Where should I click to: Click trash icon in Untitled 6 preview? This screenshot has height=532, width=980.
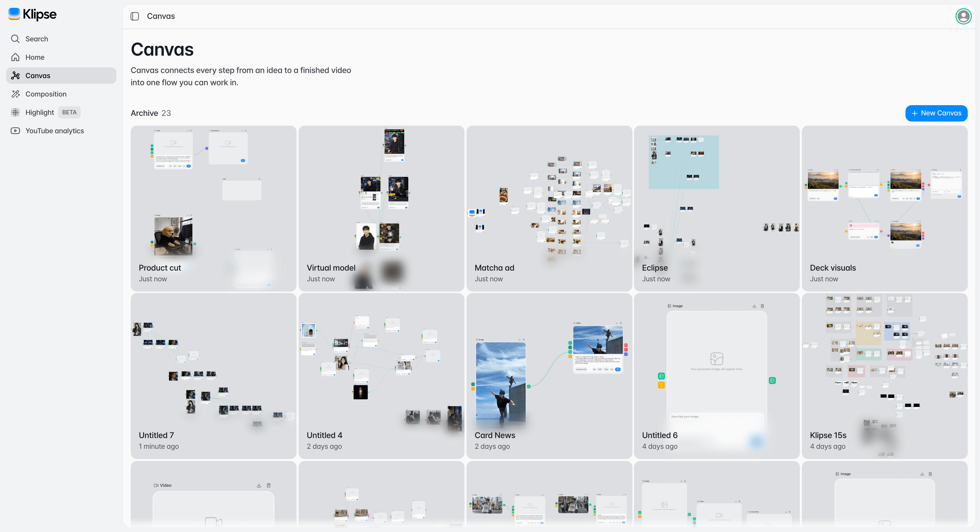click(x=762, y=306)
